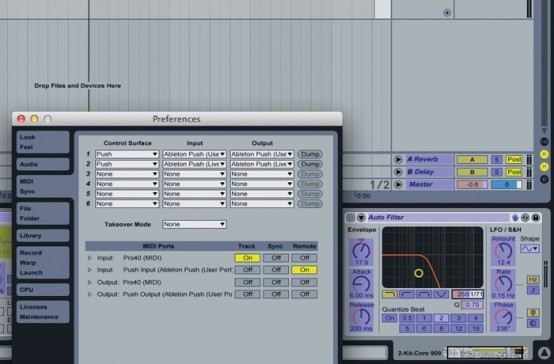This screenshot has height=364, width=554.
Task: Select the lowpass filter type in Auto Filter
Action: pyautogui.click(x=390, y=294)
